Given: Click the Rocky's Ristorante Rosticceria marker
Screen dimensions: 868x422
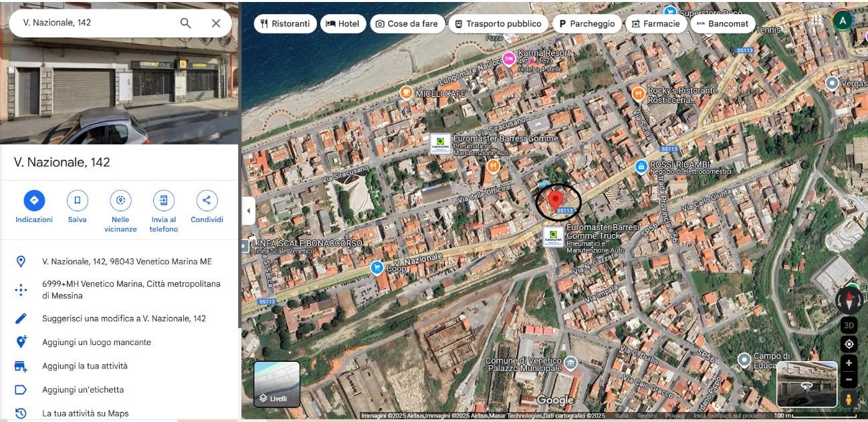Looking at the screenshot, I should click(x=638, y=93).
